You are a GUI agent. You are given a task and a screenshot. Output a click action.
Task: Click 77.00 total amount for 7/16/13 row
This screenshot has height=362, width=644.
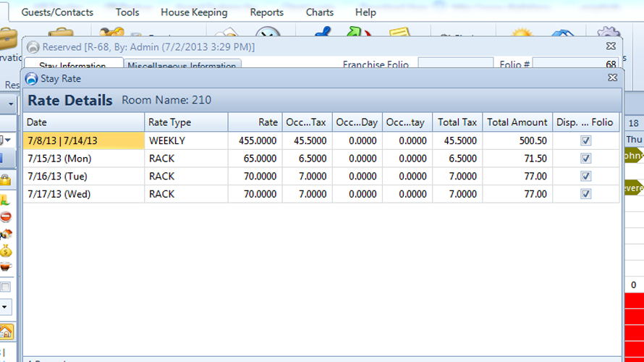coord(517,176)
